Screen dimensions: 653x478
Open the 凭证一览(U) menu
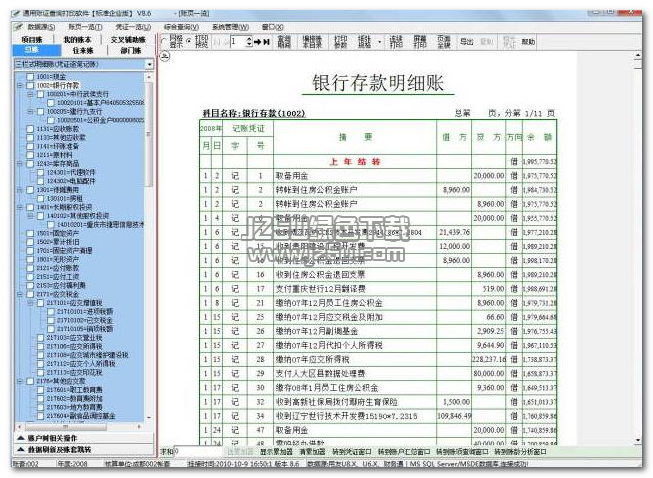tap(133, 27)
